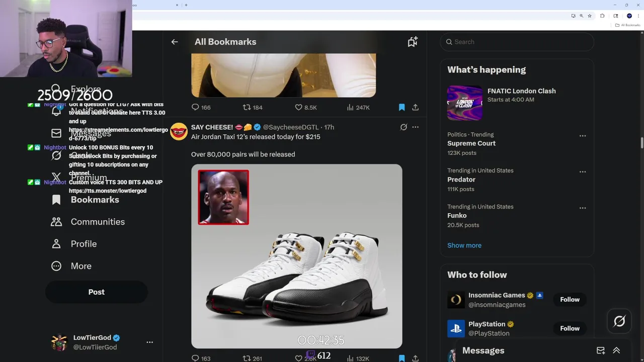Open LowTierGod account menu ellipsis
This screenshot has height=362, width=644.
(x=149, y=342)
